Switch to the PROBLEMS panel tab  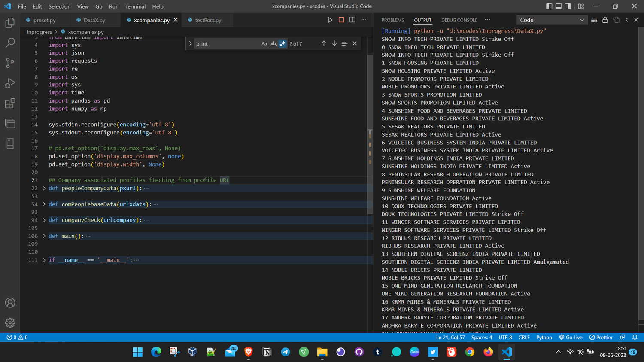click(x=392, y=20)
